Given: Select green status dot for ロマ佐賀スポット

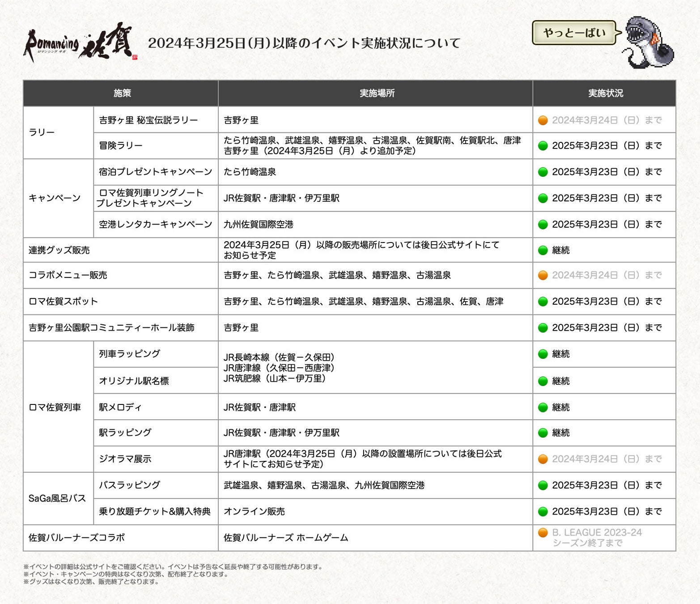Looking at the screenshot, I should tap(543, 302).
